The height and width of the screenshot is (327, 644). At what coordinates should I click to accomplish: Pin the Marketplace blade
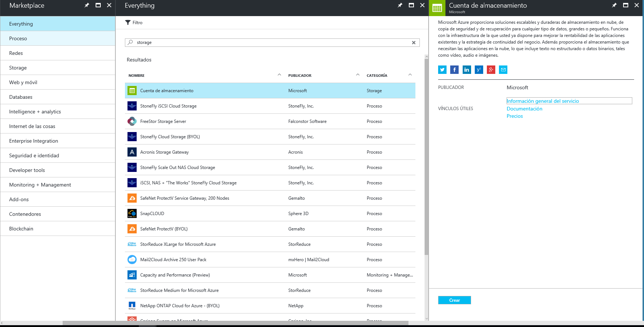pyautogui.click(x=87, y=5)
